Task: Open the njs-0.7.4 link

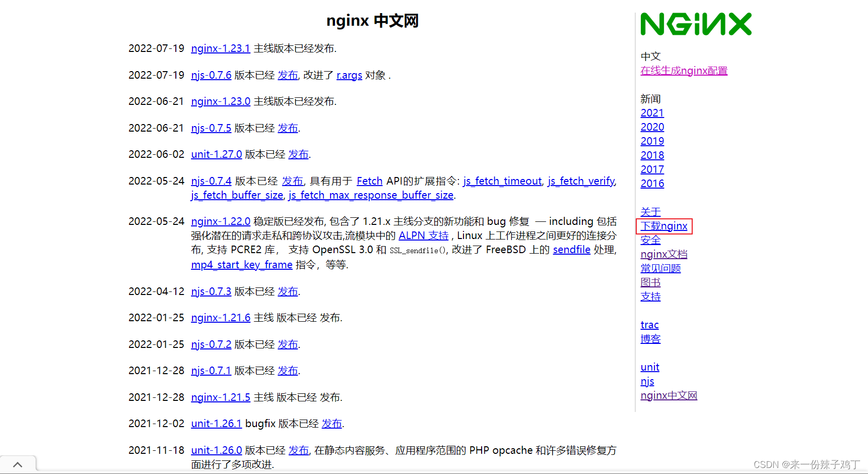Action: (211, 181)
